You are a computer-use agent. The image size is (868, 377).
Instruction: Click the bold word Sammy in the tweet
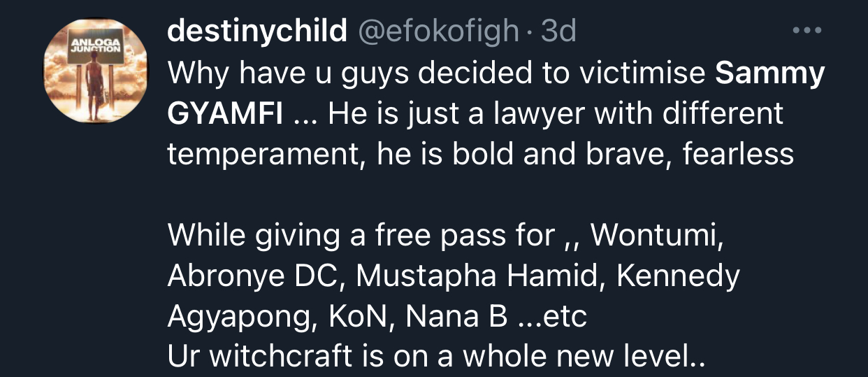(770, 73)
